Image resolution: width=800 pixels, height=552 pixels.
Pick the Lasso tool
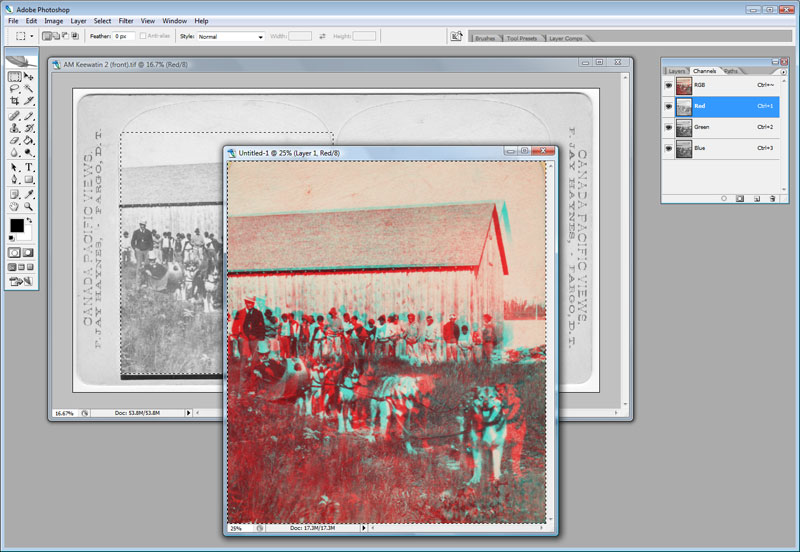pos(15,88)
